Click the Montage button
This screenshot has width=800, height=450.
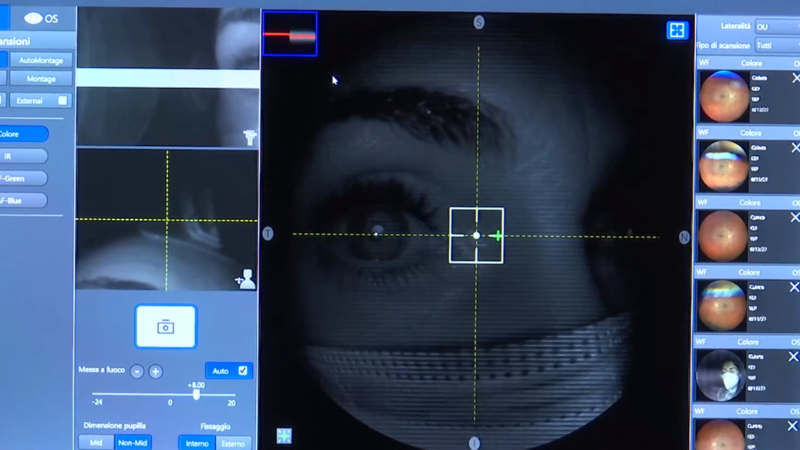[41, 79]
